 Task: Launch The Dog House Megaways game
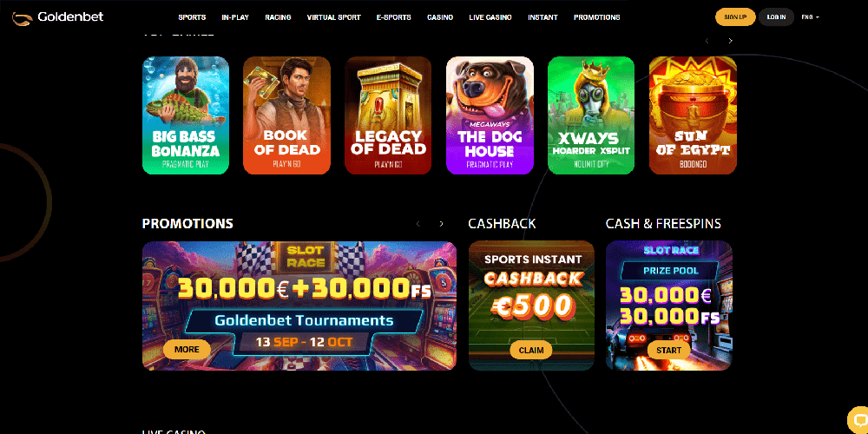[x=490, y=115]
